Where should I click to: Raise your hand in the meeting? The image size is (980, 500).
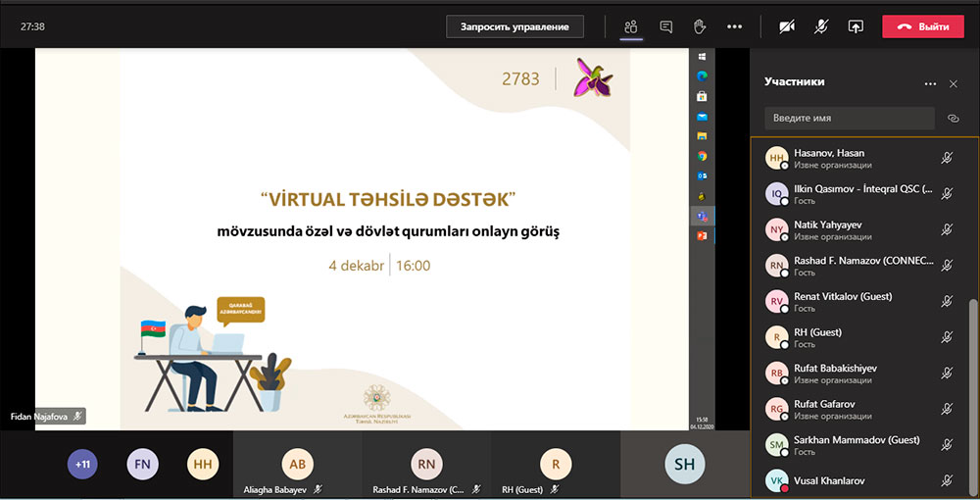700,26
